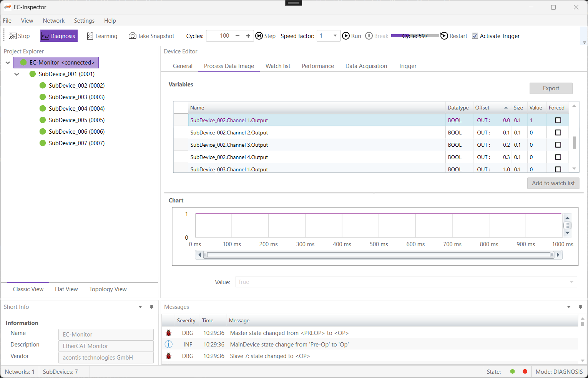The width and height of the screenshot is (588, 378).
Task: Open the Speed factor dropdown
Action: (x=334, y=36)
